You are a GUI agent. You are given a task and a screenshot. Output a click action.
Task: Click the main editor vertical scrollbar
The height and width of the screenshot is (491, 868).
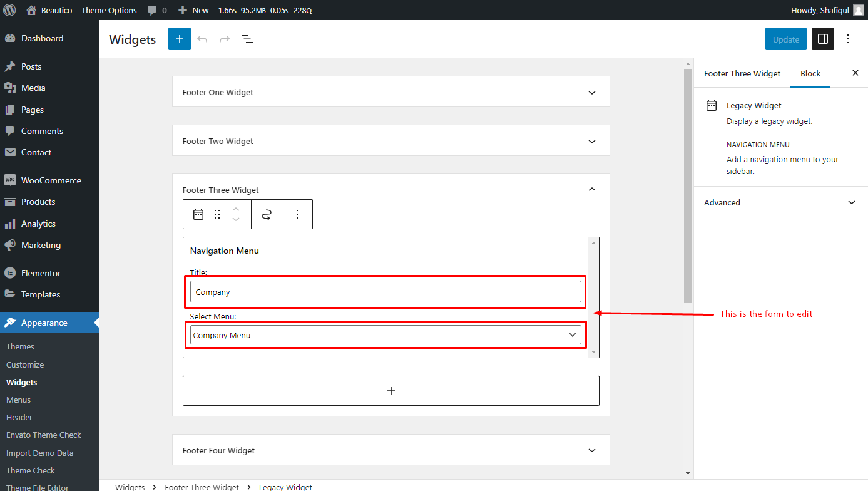tap(688, 185)
